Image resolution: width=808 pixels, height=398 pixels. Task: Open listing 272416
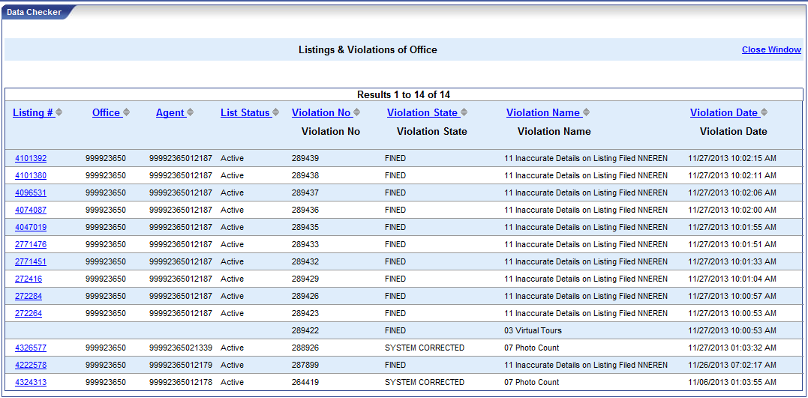click(x=28, y=279)
